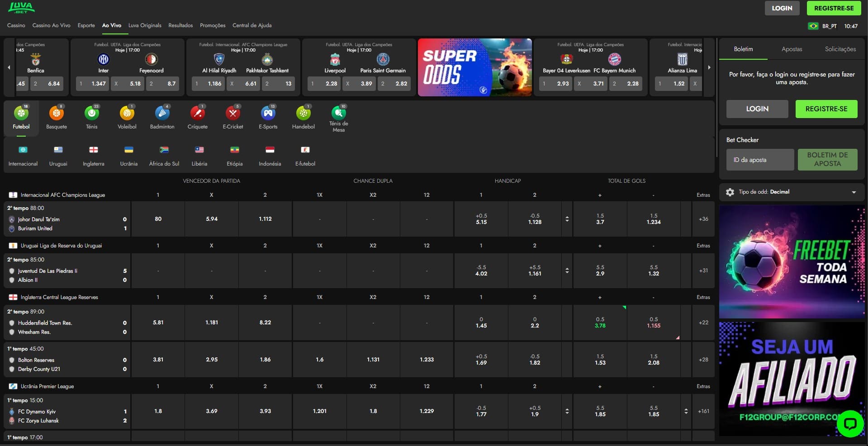Open the Freebet Toda Semana banner
868x446 pixels.
pos(792,262)
